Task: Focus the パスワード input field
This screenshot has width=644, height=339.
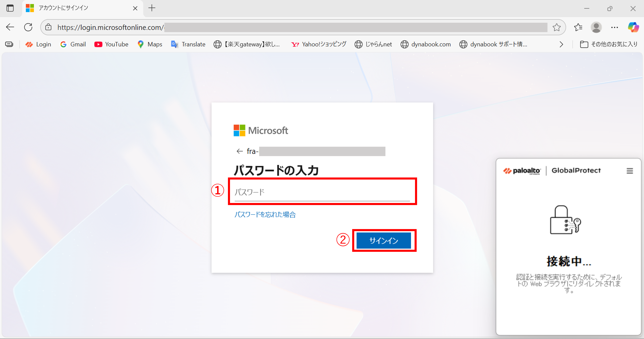Action: point(322,192)
